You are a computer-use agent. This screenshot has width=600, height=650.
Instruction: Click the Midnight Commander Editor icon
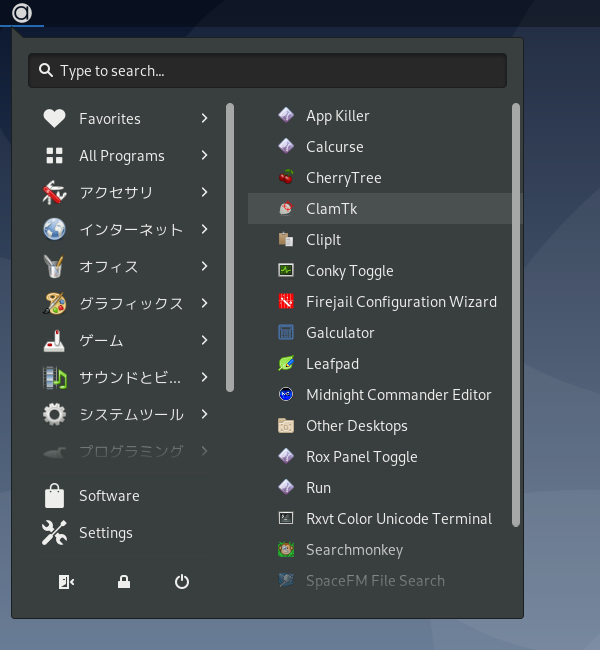(286, 394)
